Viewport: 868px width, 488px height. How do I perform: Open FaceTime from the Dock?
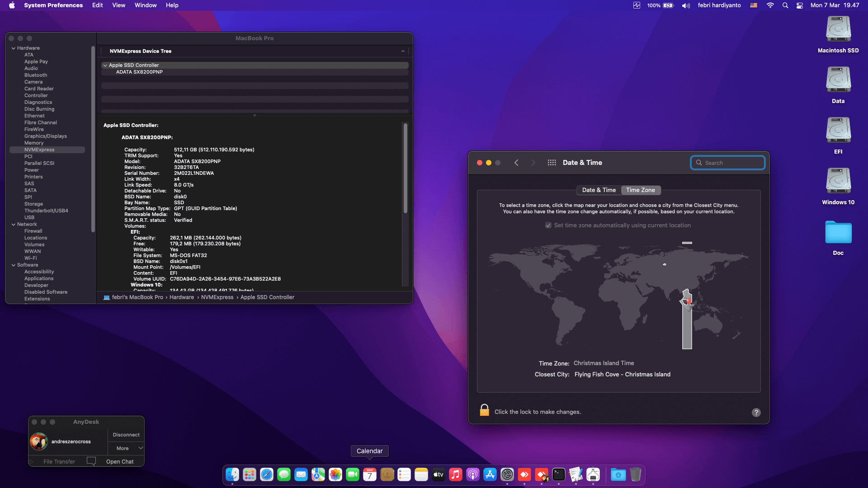point(353,474)
